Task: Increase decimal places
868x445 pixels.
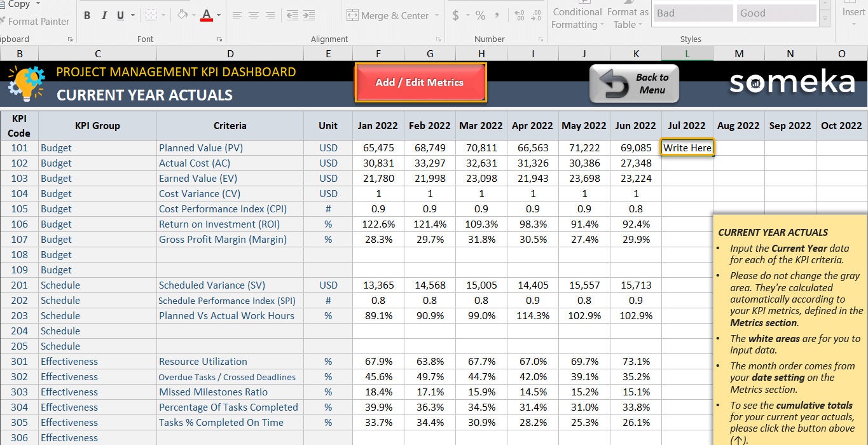Action: pos(519,15)
